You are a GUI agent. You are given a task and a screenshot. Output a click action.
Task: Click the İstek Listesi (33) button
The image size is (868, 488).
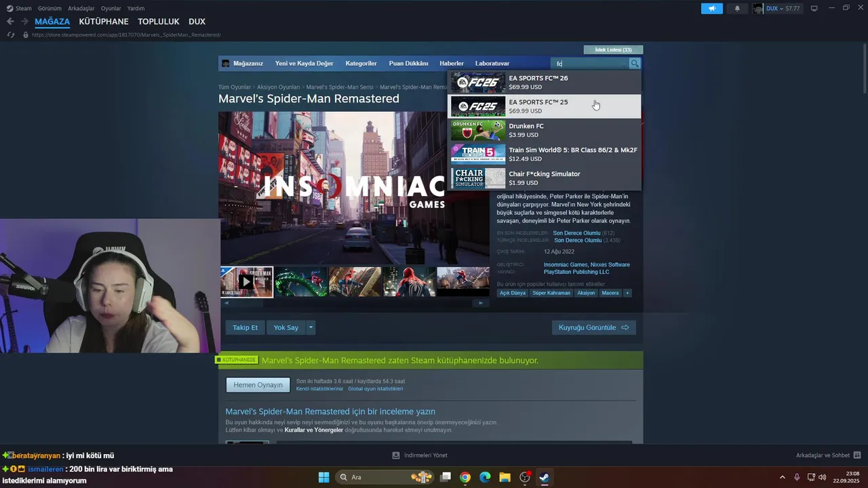[613, 49]
